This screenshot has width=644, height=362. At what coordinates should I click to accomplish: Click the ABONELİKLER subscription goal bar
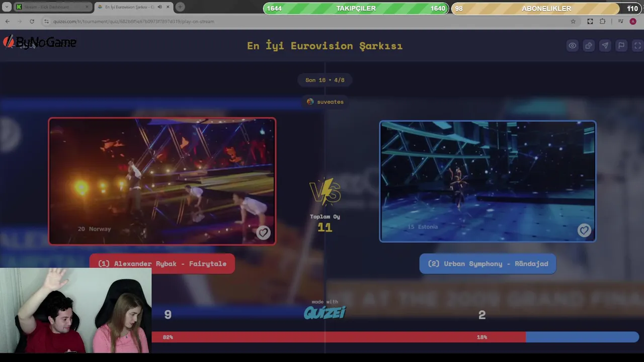(x=546, y=9)
